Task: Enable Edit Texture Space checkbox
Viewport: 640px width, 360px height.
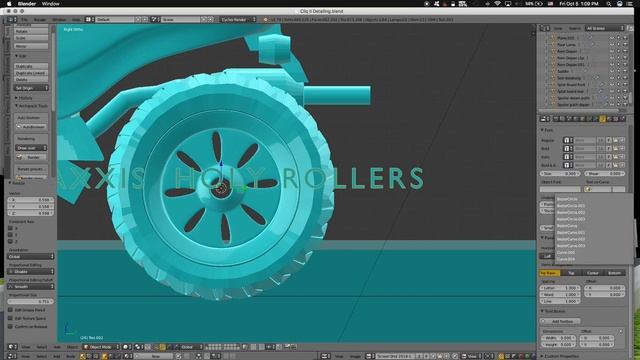Action: click(11, 318)
